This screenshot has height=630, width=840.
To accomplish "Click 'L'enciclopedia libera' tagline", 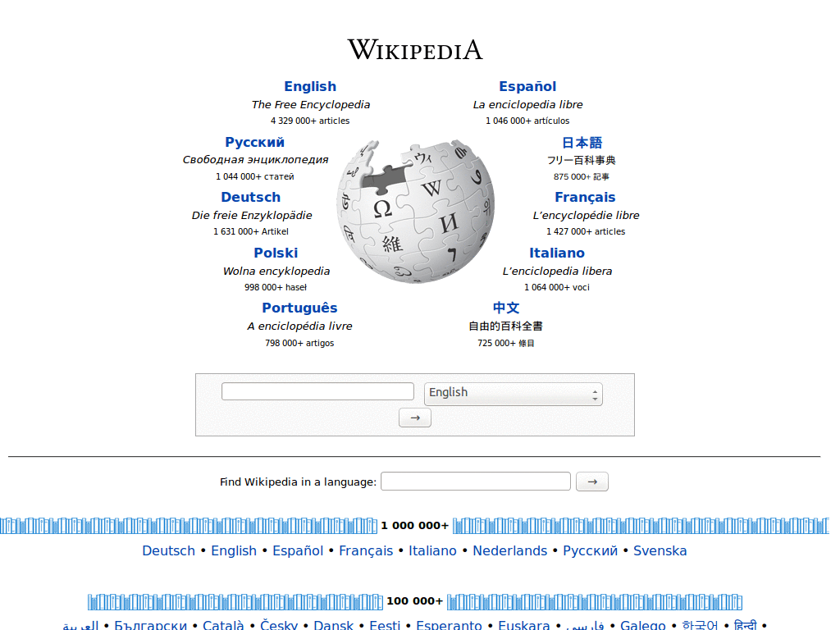I will pyautogui.click(x=557, y=271).
